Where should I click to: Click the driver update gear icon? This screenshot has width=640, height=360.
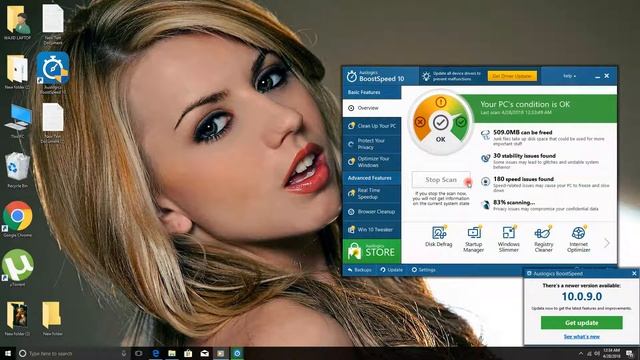tap(426, 76)
